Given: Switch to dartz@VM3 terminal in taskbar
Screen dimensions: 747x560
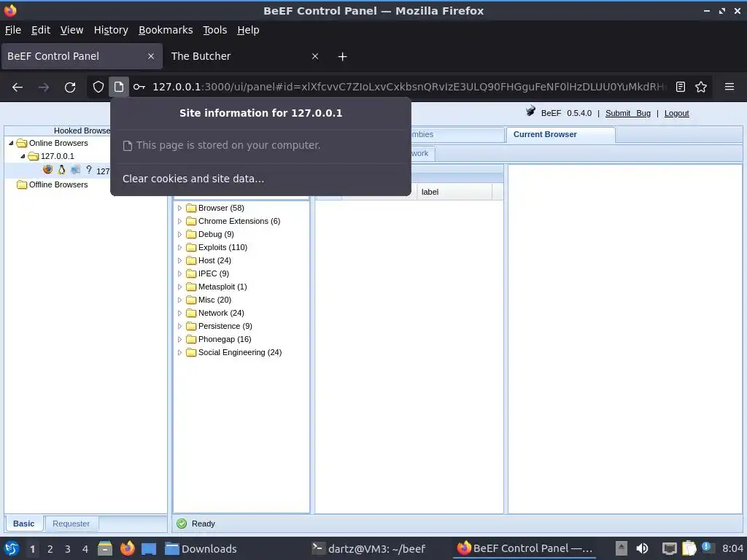Looking at the screenshot, I should pyautogui.click(x=368, y=548).
